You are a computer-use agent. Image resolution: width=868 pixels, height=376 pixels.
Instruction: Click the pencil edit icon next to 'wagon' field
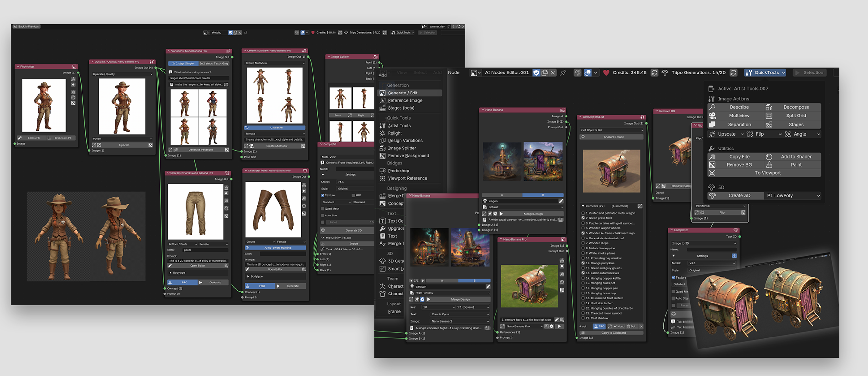(561, 201)
